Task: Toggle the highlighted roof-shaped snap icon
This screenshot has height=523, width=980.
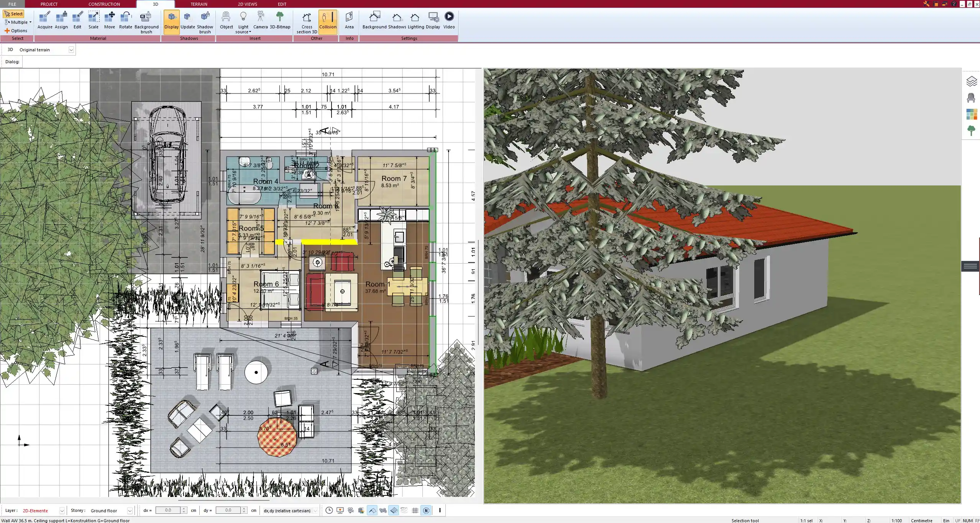Action: [372, 510]
